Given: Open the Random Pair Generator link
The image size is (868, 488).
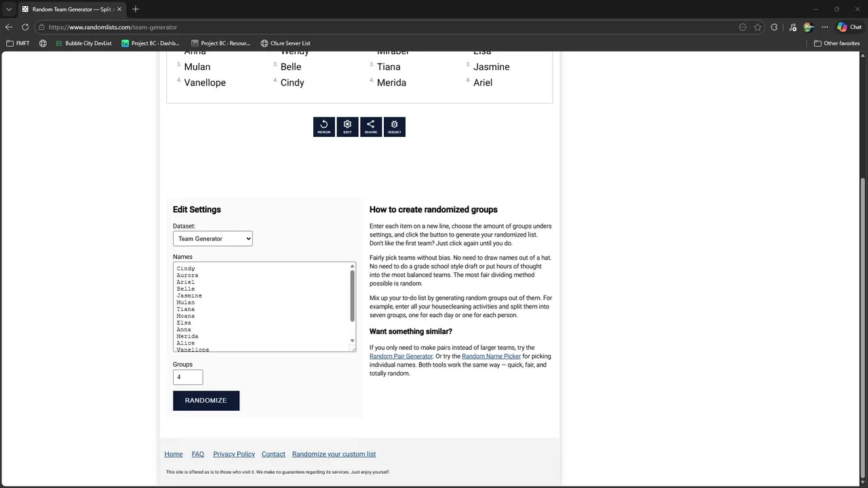Looking at the screenshot, I should click(401, 357).
